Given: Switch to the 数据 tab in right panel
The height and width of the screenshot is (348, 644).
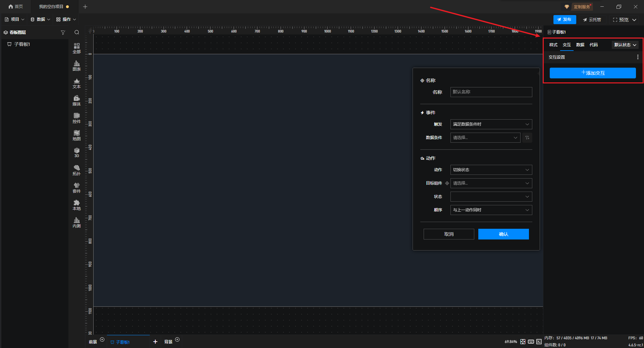Looking at the screenshot, I should click(x=580, y=45).
